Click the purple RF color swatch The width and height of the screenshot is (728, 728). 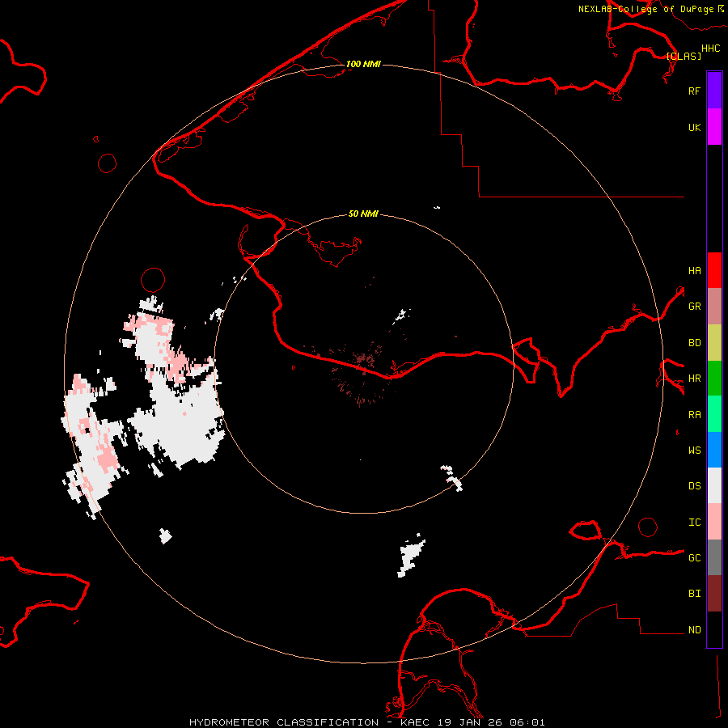[714, 91]
